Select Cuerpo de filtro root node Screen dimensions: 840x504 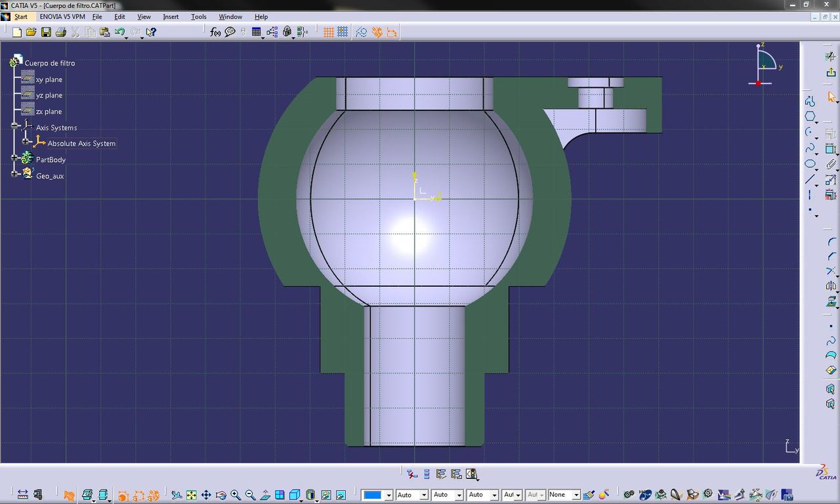coord(50,63)
